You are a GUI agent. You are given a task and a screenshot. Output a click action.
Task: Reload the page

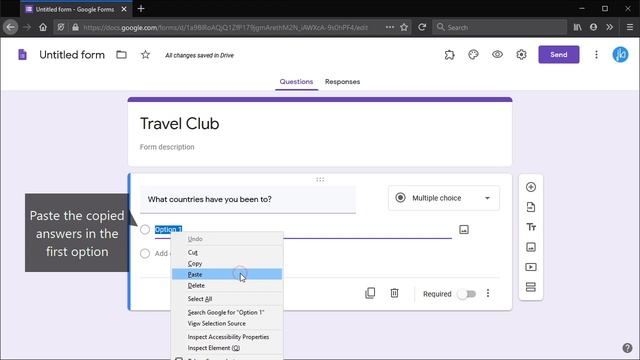422,27
